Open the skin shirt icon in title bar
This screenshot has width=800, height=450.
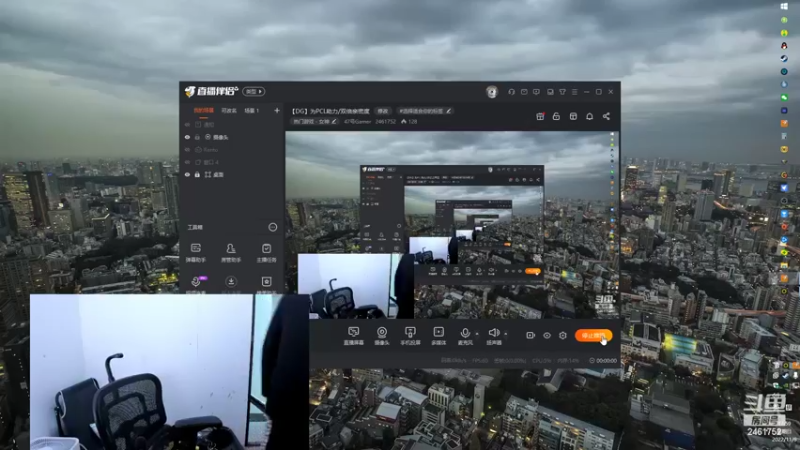[x=562, y=92]
